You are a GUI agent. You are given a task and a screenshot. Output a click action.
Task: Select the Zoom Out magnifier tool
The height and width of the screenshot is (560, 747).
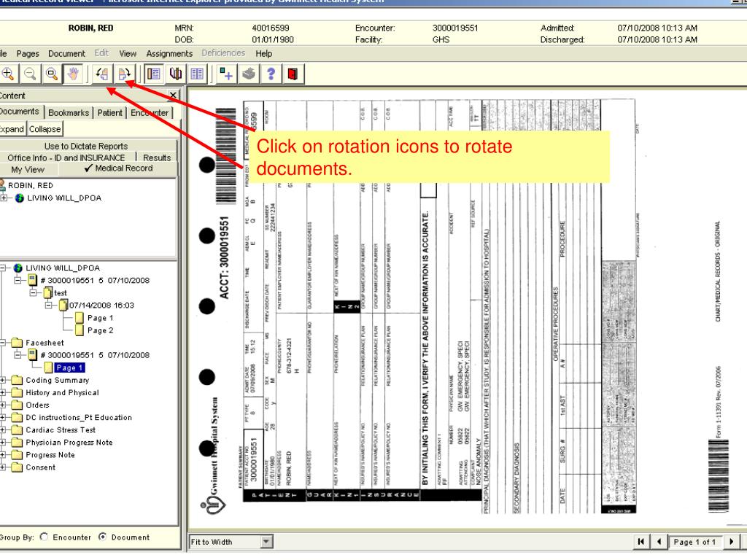pyautogui.click(x=30, y=74)
